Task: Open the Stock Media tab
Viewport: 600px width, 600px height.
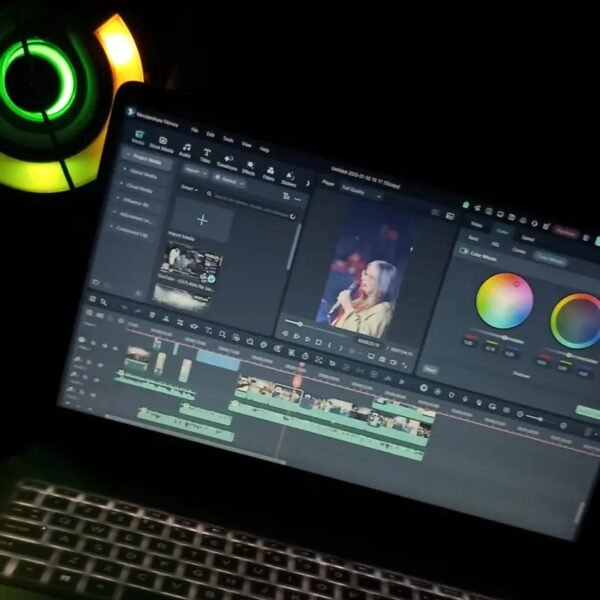Action: (x=162, y=144)
